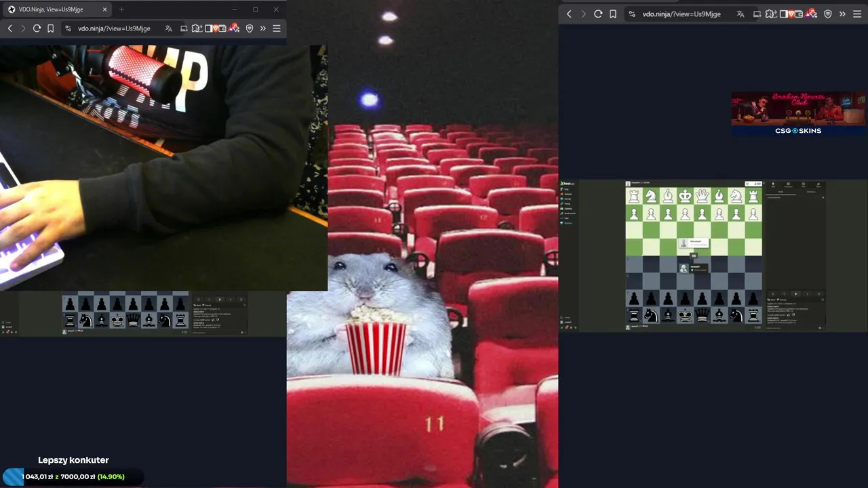The height and width of the screenshot is (488, 868).
Task: Open extensions puzzle icon in right window
Action: (x=771, y=14)
